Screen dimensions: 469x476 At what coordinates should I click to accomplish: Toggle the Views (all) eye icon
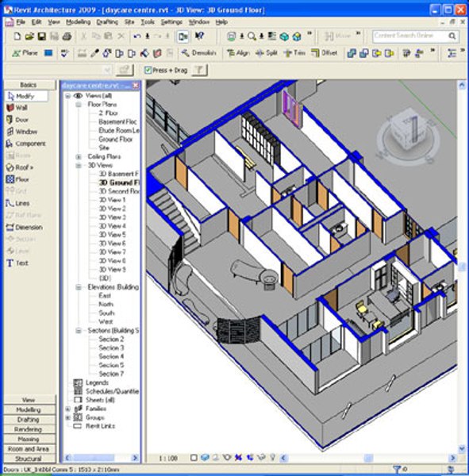pyautogui.click(x=78, y=96)
